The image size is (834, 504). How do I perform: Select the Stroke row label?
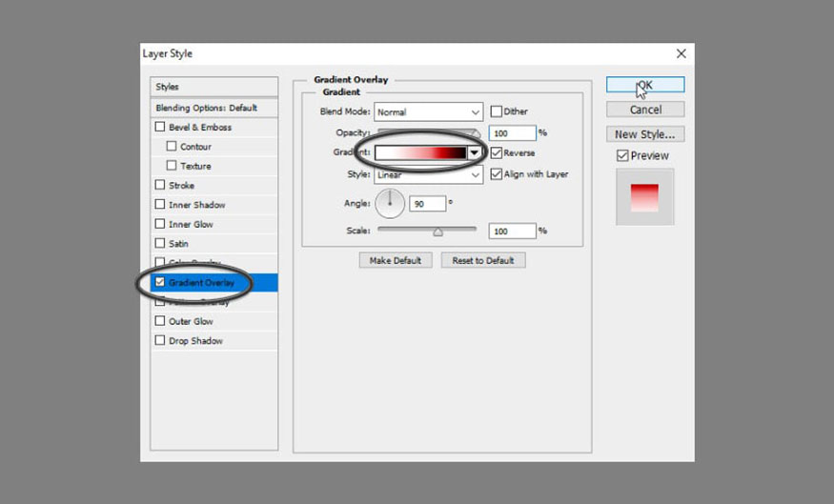point(181,186)
